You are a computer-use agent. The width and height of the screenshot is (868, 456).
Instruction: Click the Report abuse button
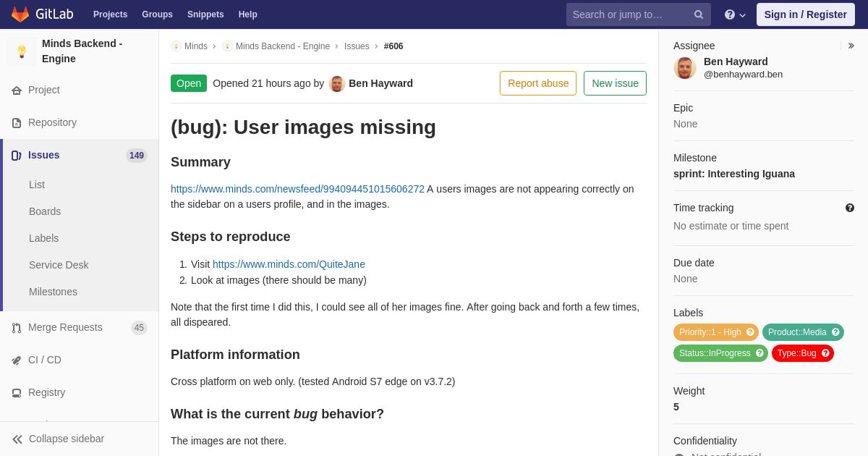pyautogui.click(x=538, y=83)
